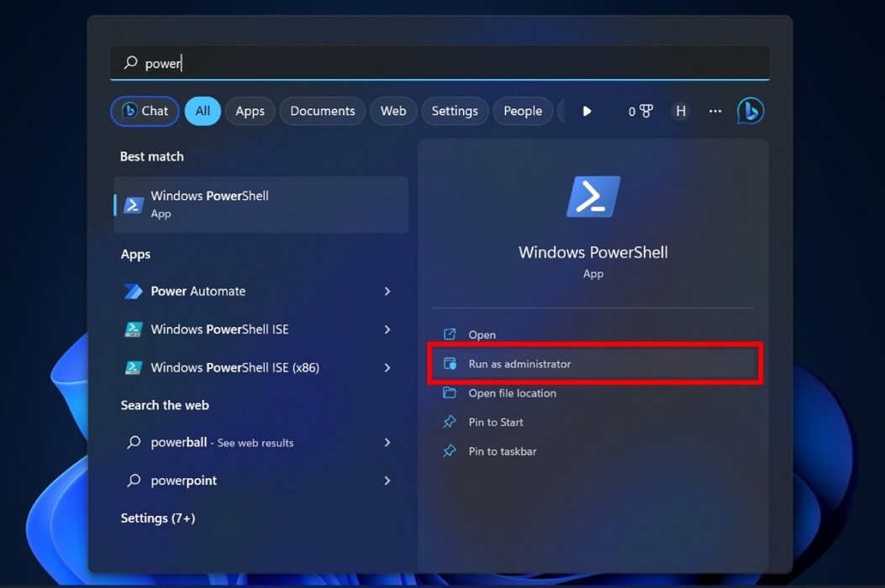This screenshot has height=588, width=885.
Task: Expand the Power Automate entry chevron
Action: 387,291
